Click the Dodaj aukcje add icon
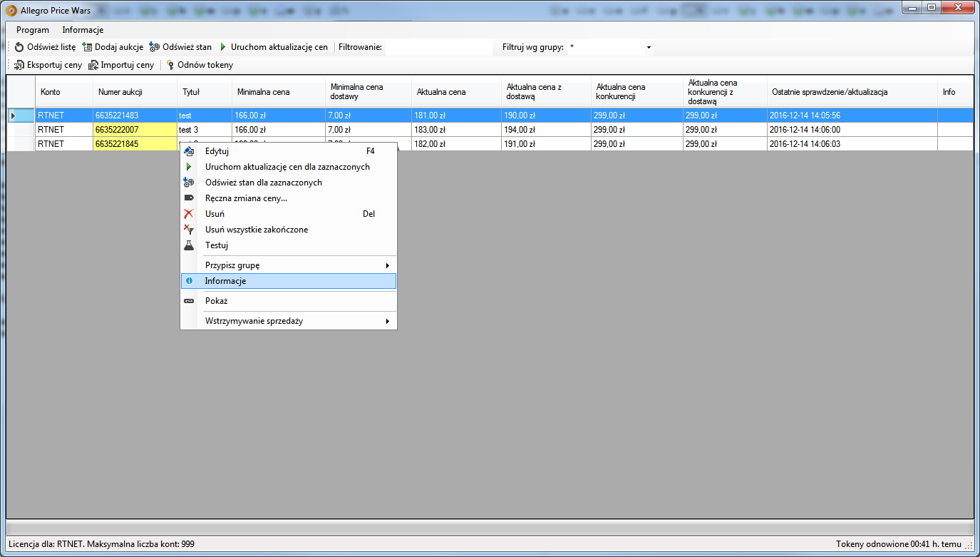980x557 pixels. (88, 47)
